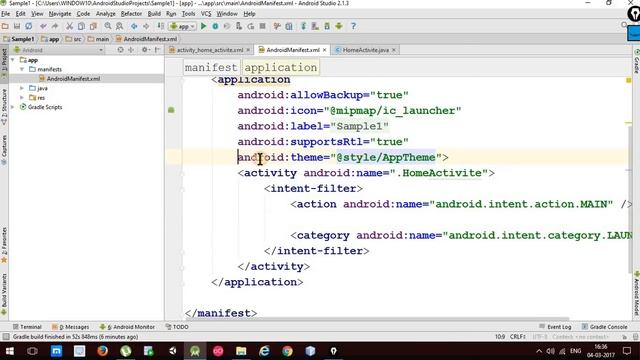Viewport: 640px width, 360px height.
Task: Click the navigate Forward arrow icon
Action: (146, 26)
